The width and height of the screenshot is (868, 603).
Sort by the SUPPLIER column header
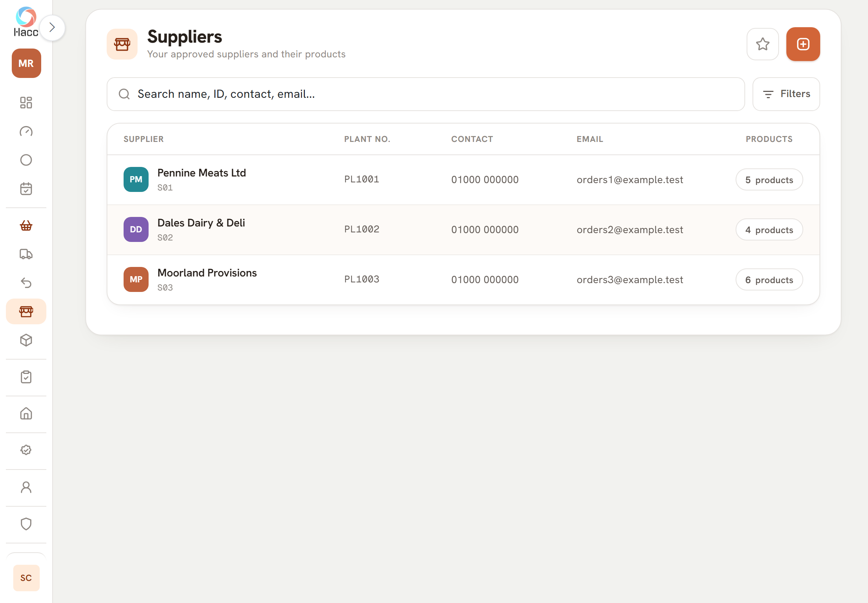[x=143, y=139]
